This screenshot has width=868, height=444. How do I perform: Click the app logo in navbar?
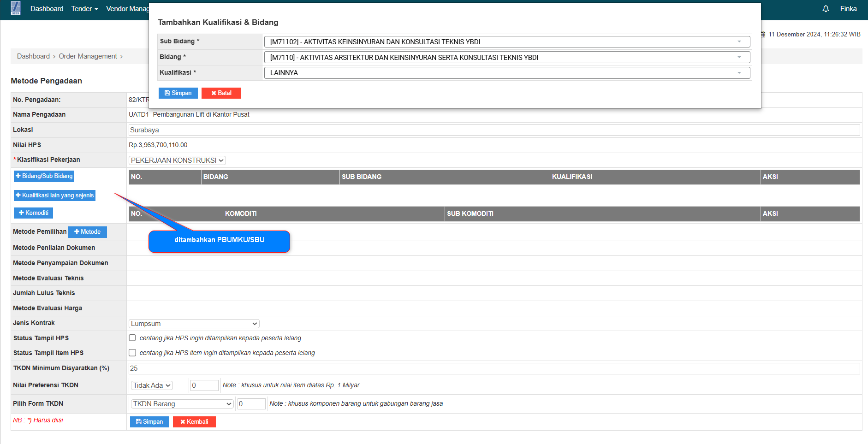coord(16,8)
